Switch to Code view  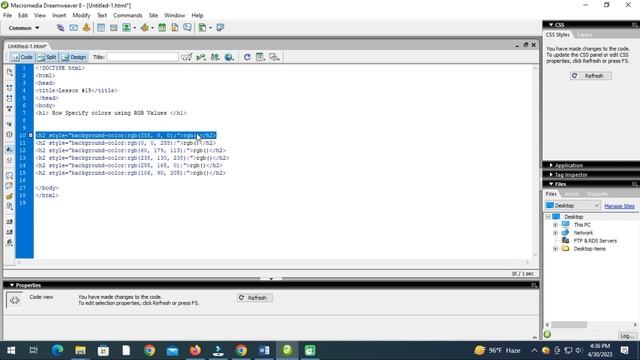point(22,57)
